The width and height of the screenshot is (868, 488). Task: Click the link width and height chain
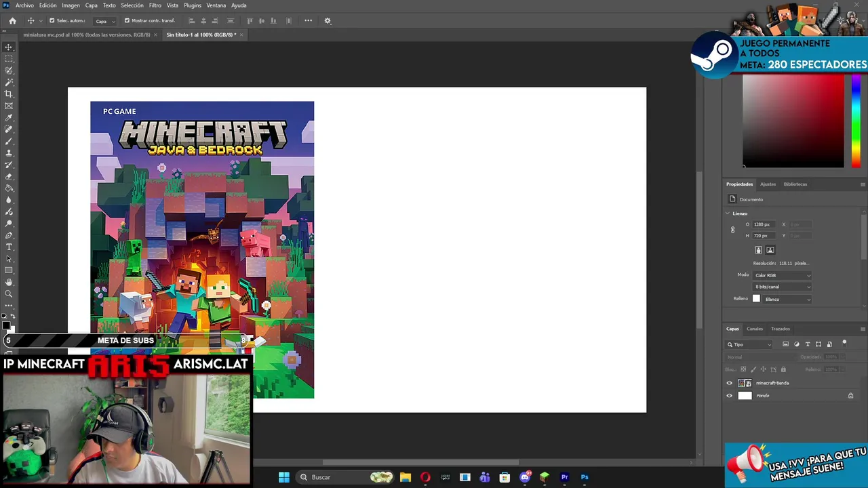click(732, 230)
